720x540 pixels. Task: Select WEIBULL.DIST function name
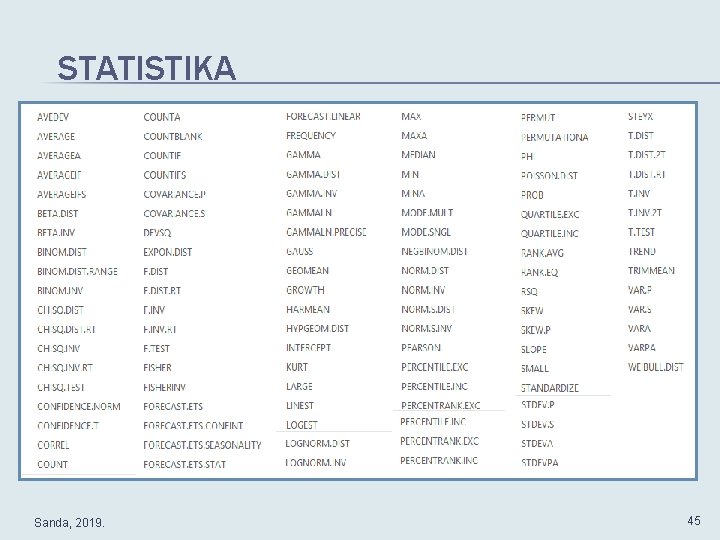point(656,367)
